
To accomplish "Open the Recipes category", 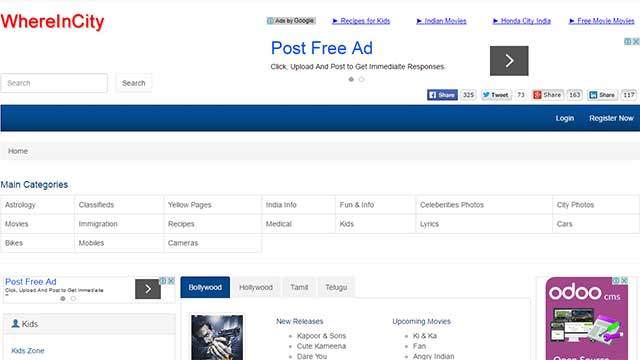I will point(181,224).
